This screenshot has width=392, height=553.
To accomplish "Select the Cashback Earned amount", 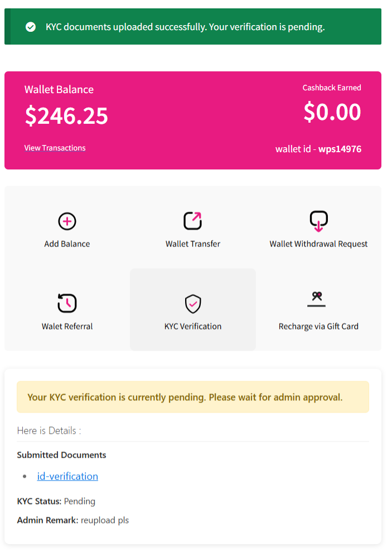I will 332,112.
